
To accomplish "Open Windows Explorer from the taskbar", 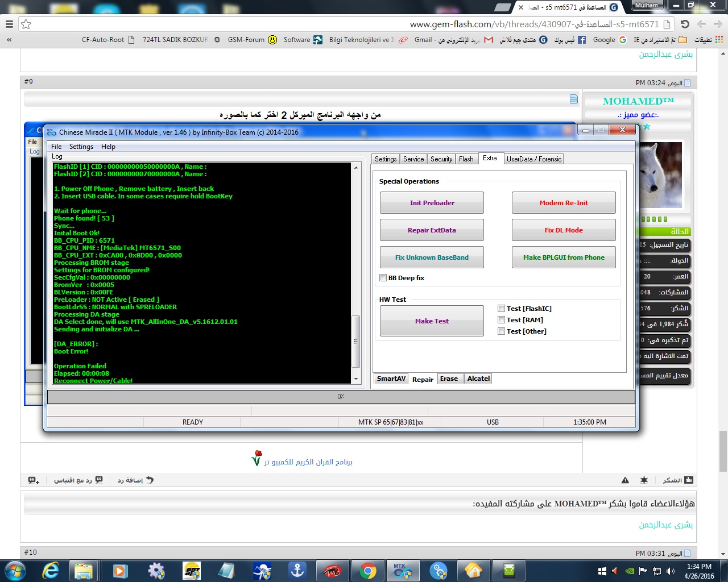I will pyautogui.click(x=84, y=571).
